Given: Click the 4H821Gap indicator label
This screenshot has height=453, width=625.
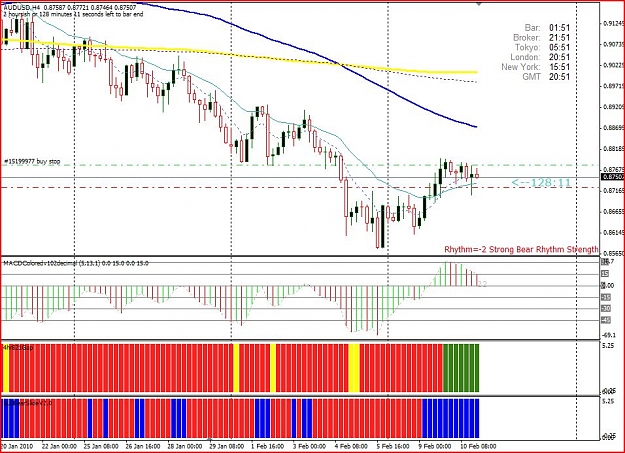Looking at the screenshot, I should click(18, 348).
